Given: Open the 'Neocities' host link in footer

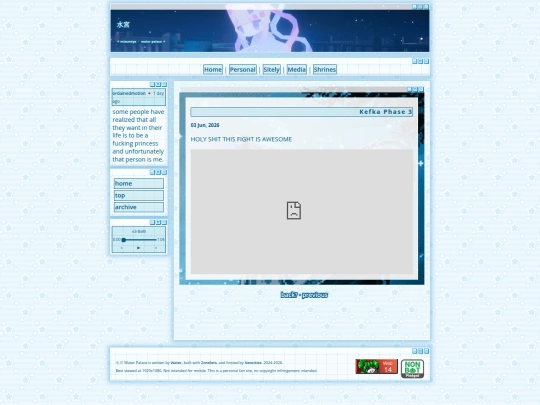Looking at the screenshot, I should pos(253,363).
